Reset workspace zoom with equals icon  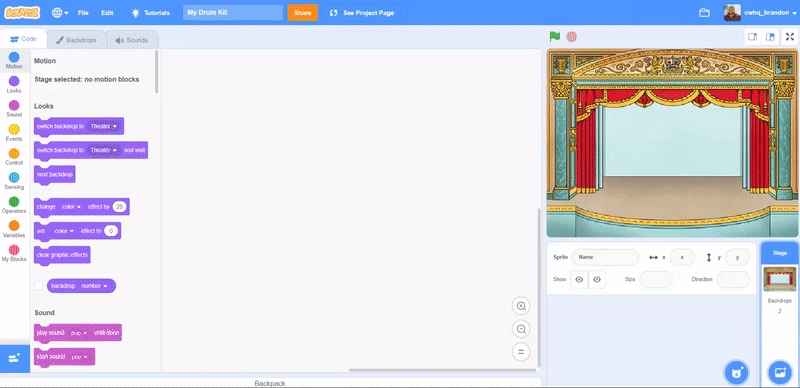(521, 352)
